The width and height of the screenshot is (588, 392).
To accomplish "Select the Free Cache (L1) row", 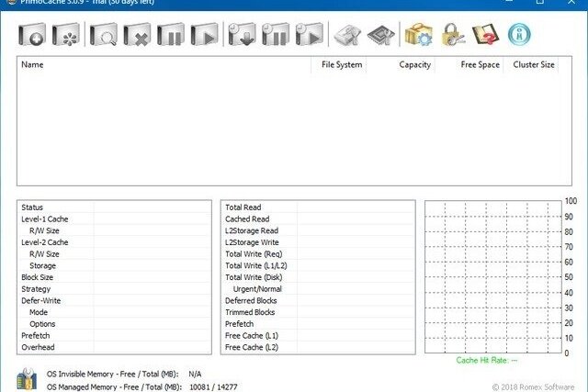I will click(318, 335).
